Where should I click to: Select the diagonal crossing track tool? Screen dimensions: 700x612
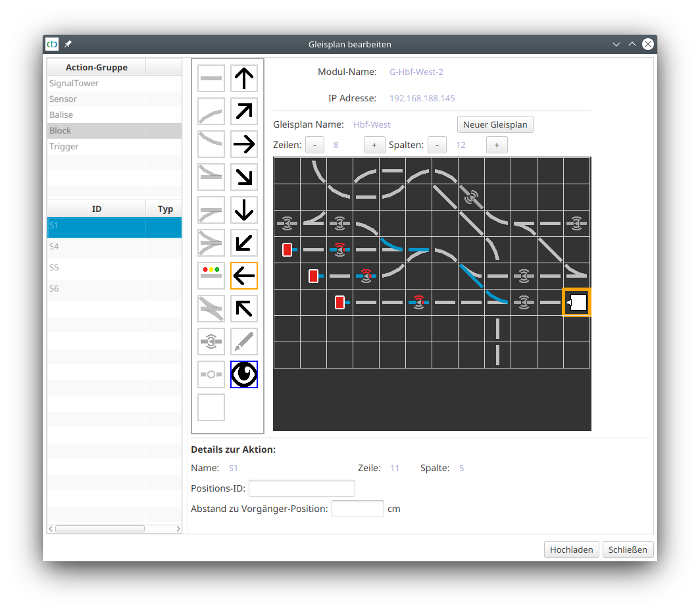211,309
